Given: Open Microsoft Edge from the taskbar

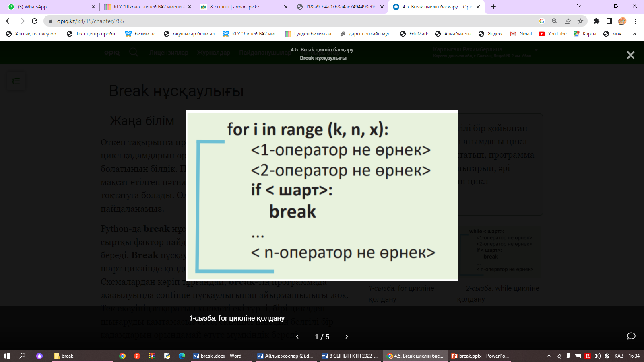Looking at the screenshot, I should [x=182, y=356].
